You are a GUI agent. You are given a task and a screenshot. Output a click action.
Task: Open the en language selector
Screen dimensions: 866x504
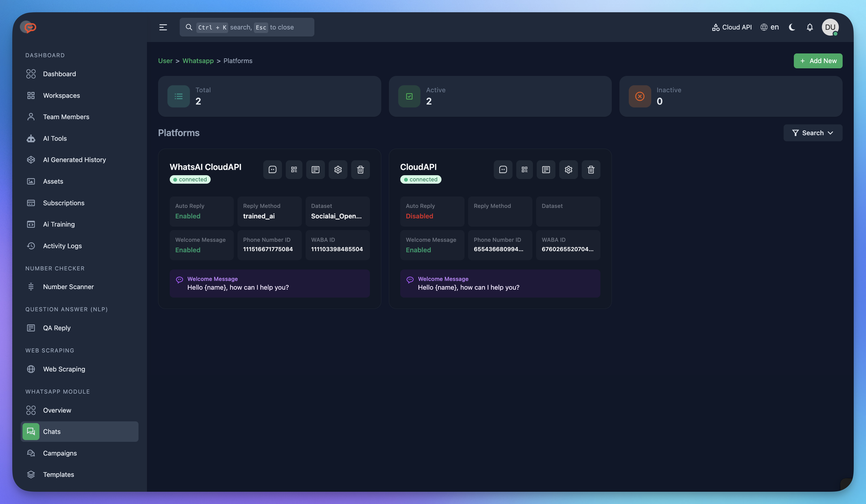[769, 27]
